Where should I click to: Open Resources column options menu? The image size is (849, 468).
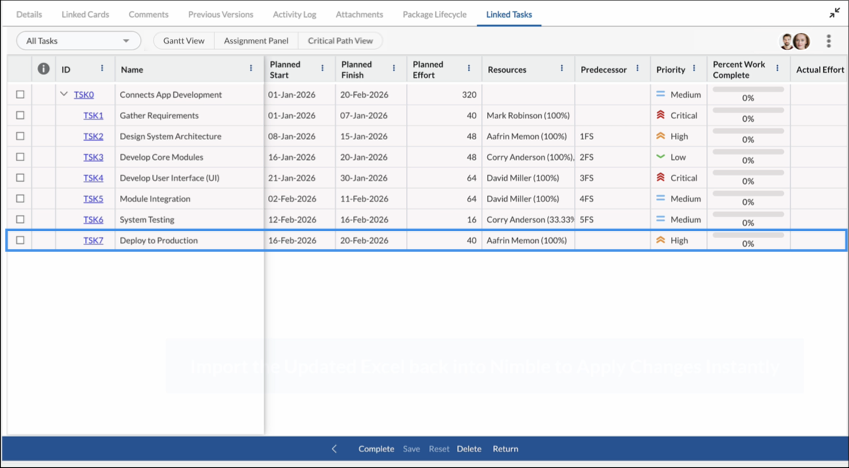click(561, 68)
